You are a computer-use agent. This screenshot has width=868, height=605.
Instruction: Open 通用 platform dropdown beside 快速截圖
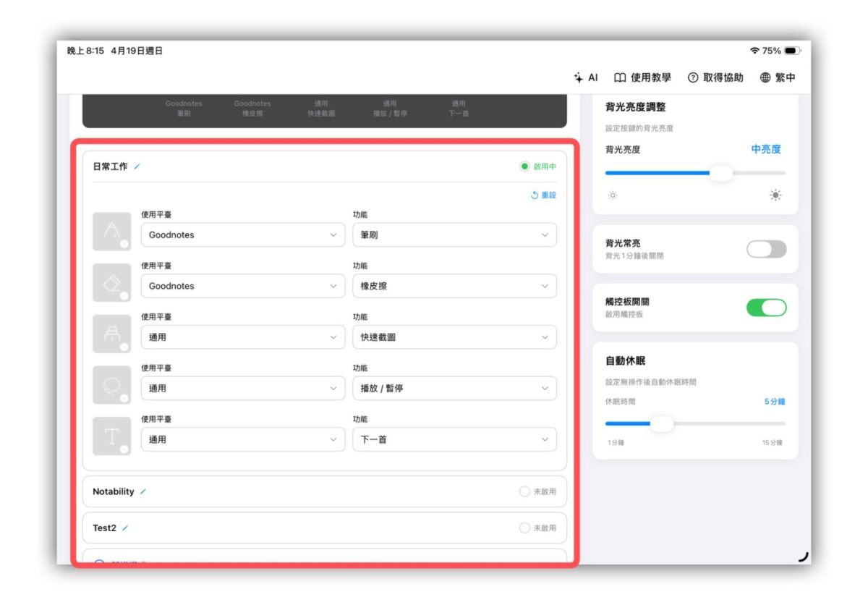243,337
